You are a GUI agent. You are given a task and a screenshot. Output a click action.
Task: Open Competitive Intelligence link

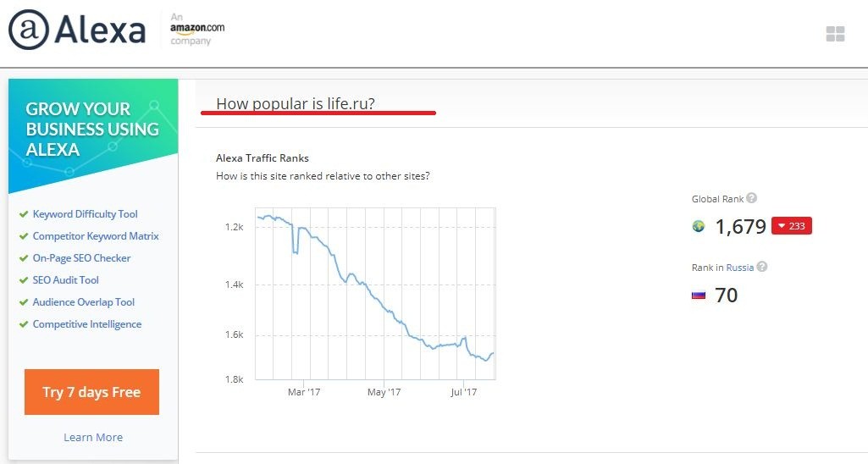coord(86,324)
